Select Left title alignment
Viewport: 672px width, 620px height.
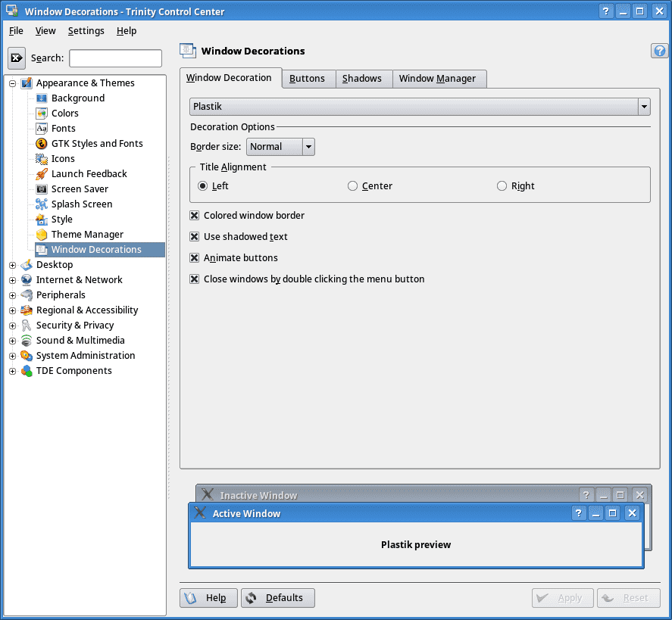pos(202,185)
